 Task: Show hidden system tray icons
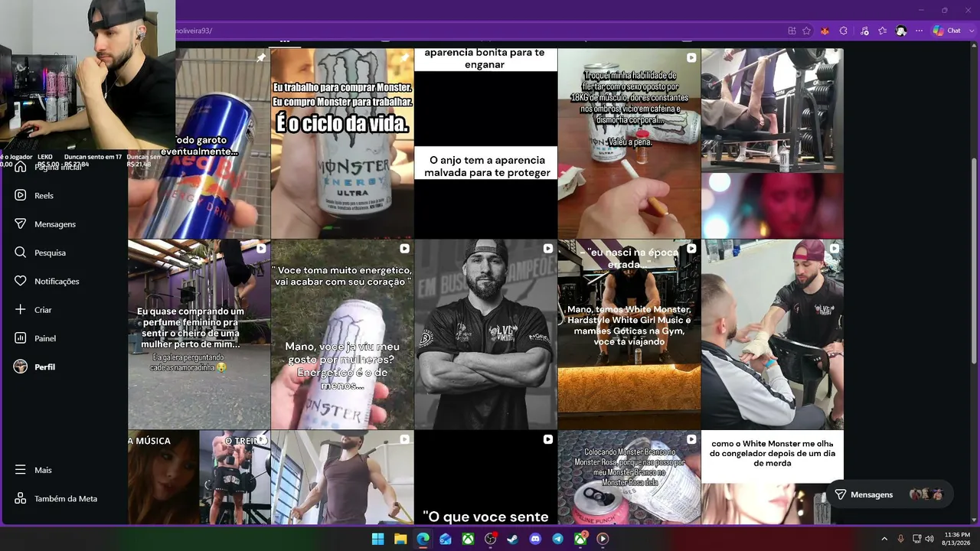(884, 539)
